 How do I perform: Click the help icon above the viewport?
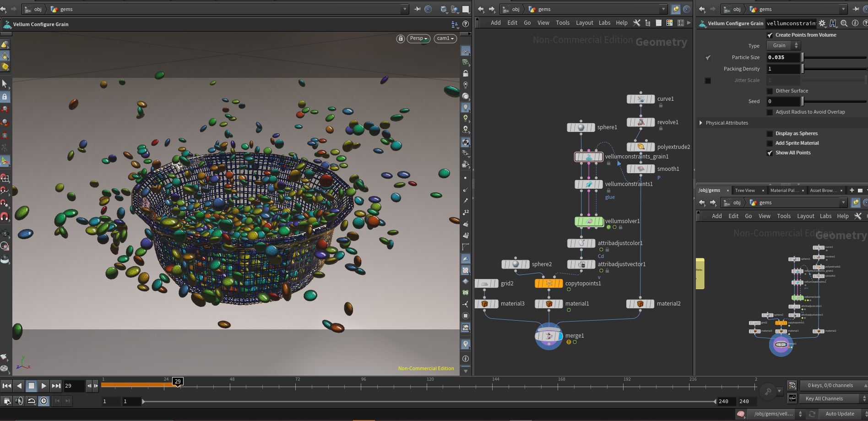[466, 24]
